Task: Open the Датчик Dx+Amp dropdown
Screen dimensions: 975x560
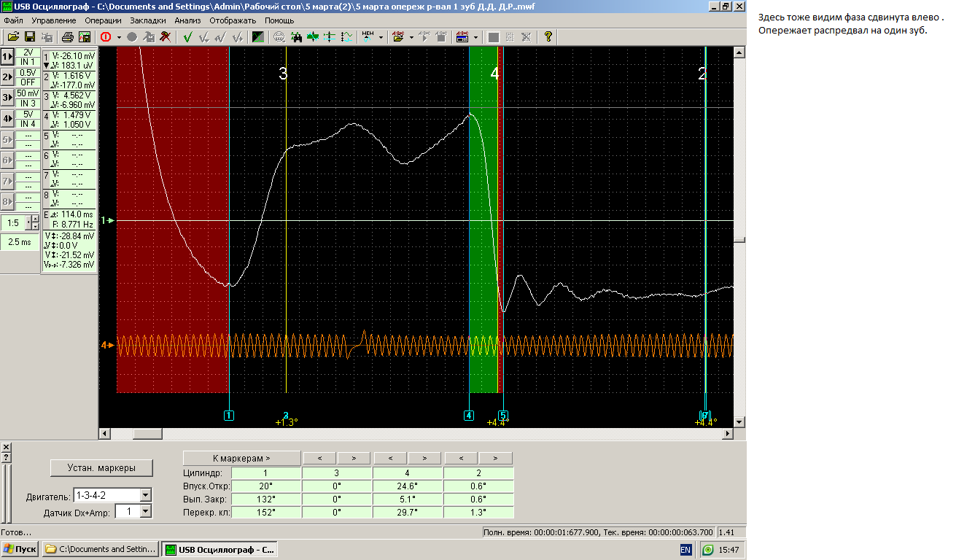Action: (145, 512)
